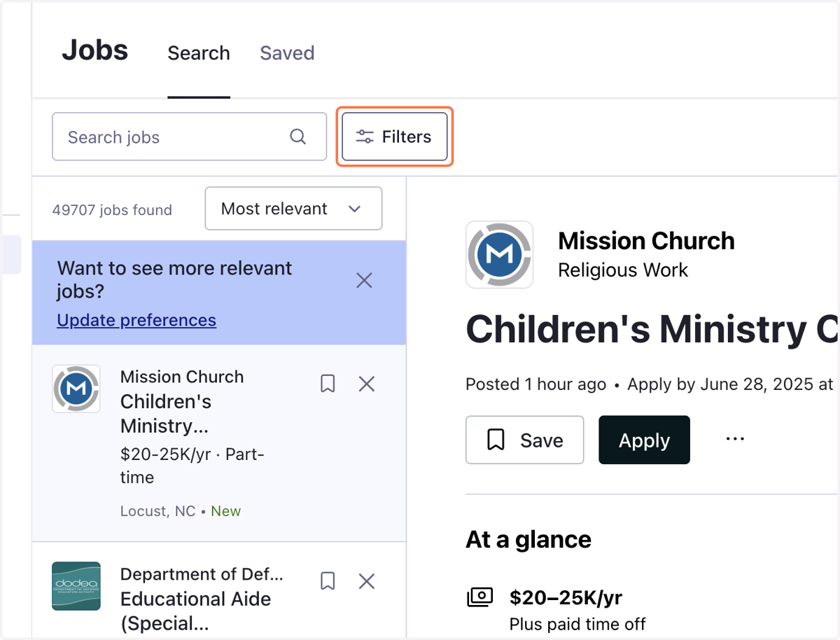Screen dimensions: 840x640
Task: Dismiss the Mission Church job listing
Action: point(367,384)
